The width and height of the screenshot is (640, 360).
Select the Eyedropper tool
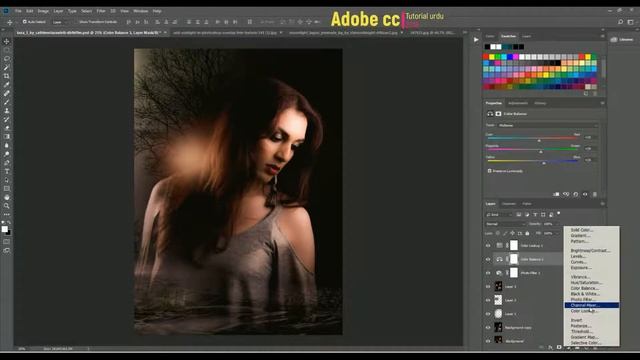tap(7, 84)
